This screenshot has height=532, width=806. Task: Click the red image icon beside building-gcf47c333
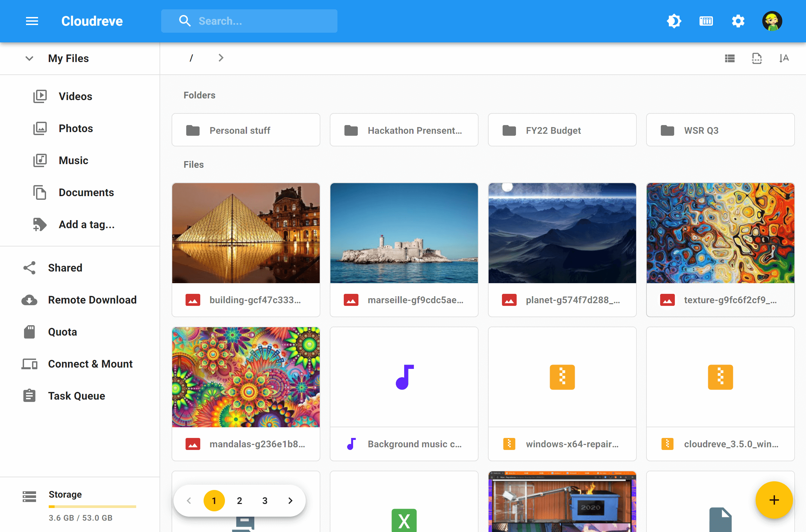click(193, 300)
